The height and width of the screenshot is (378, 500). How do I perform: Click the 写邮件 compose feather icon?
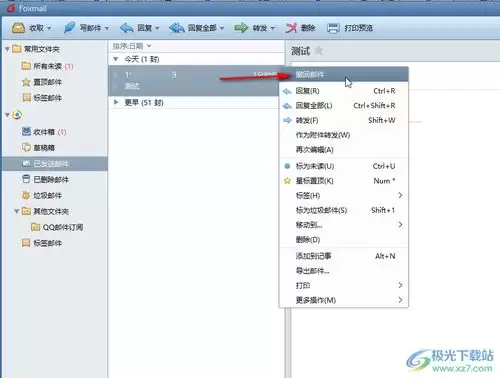(x=69, y=28)
